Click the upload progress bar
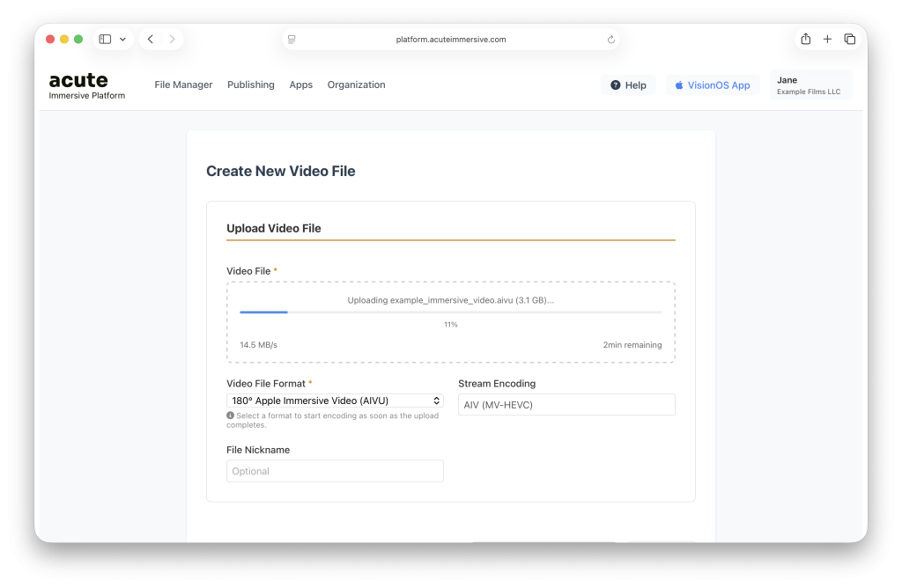This screenshot has width=902, height=588. pos(450,312)
